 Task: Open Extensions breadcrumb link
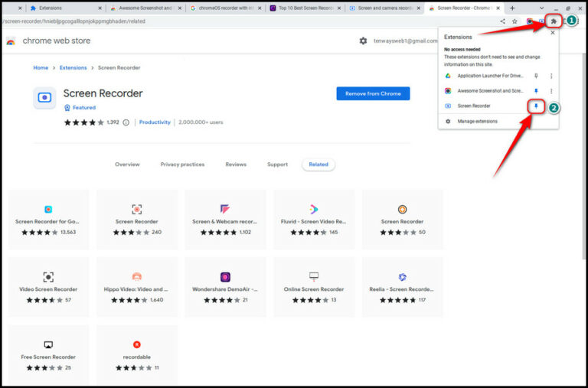(x=73, y=68)
